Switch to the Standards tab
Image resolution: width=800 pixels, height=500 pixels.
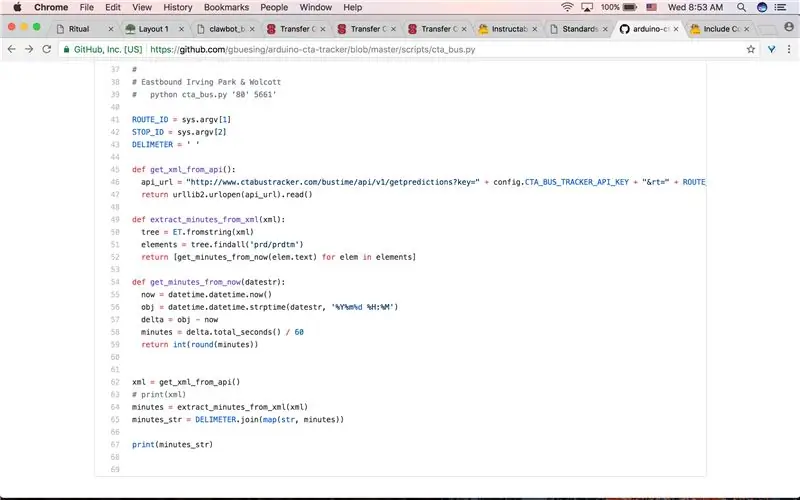[x=580, y=29]
